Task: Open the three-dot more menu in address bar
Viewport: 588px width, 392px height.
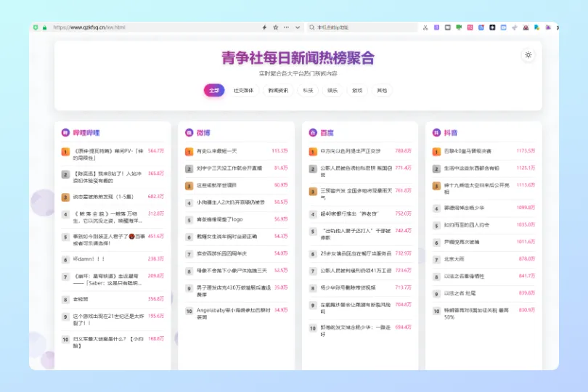Action: [287, 28]
